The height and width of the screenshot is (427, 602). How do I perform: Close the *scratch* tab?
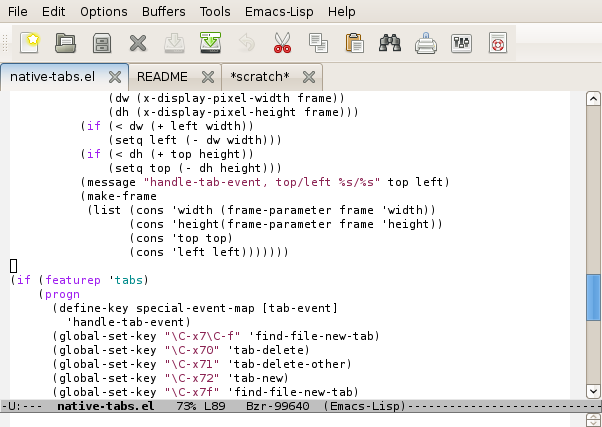[309, 77]
